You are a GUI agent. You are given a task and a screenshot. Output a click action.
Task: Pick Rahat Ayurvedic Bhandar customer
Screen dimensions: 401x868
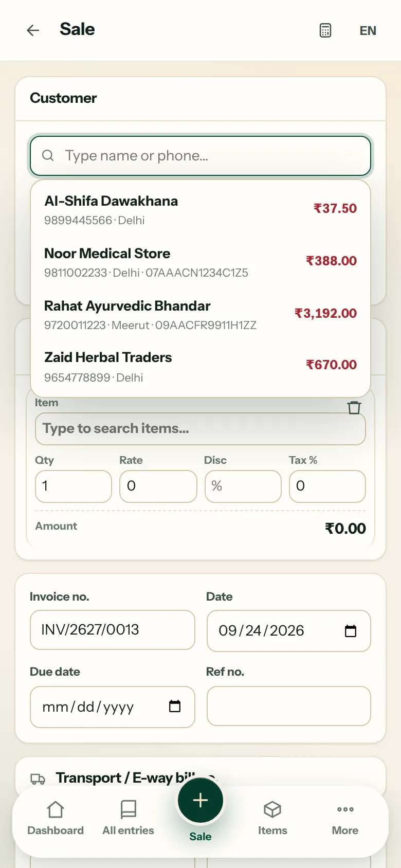pyautogui.click(x=200, y=314)
